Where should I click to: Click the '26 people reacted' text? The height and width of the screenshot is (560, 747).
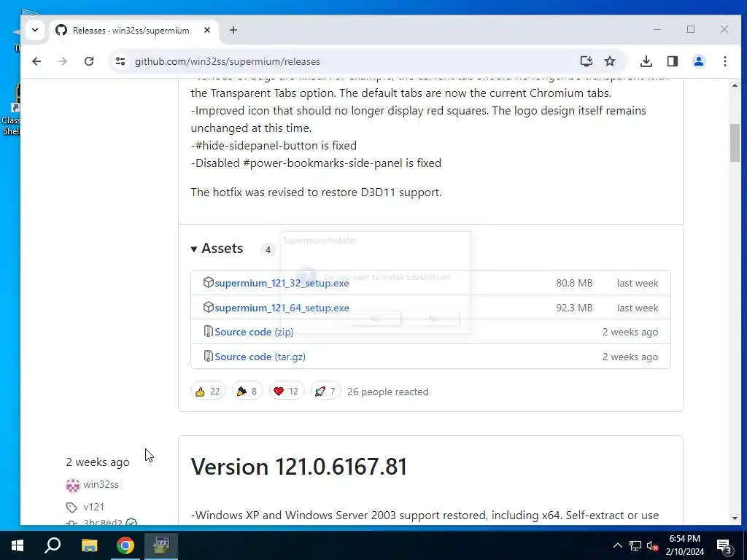[388, 392]
